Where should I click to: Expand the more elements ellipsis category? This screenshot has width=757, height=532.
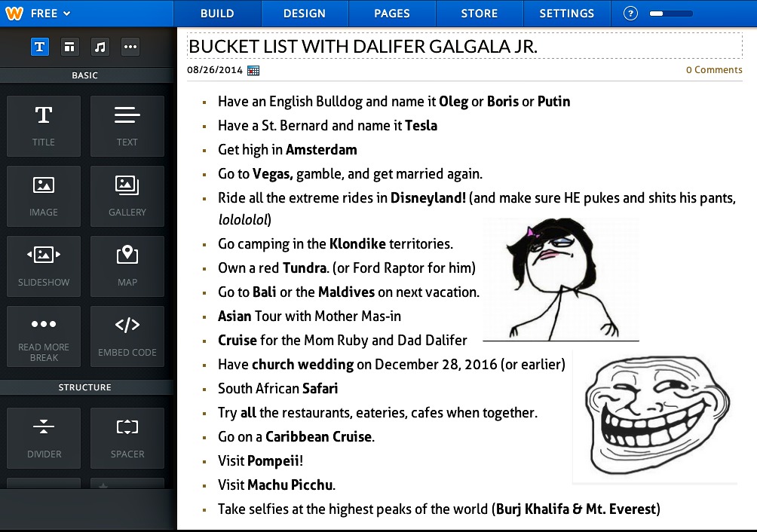tap(130, 47)
